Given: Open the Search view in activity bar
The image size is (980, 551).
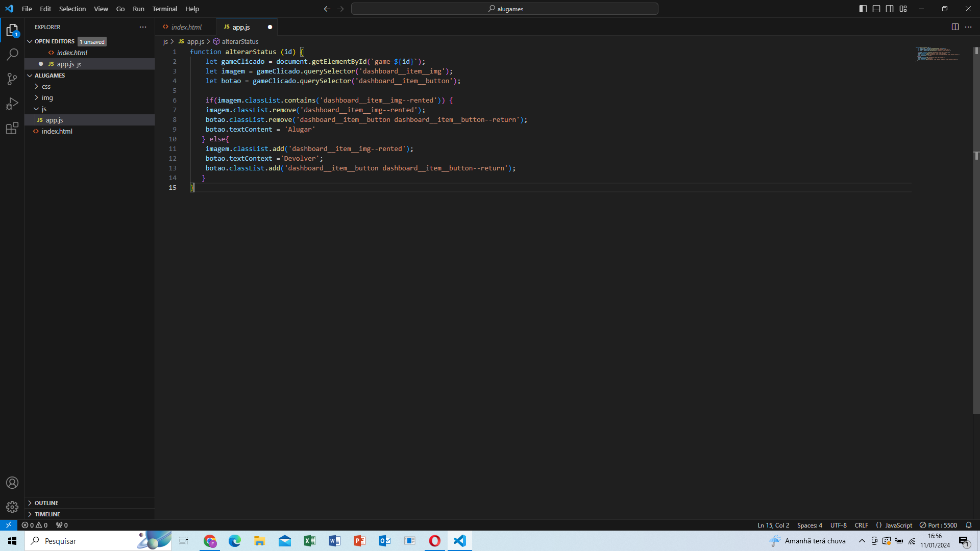Looking at the screenshot, I should click(x=12, y=54).
